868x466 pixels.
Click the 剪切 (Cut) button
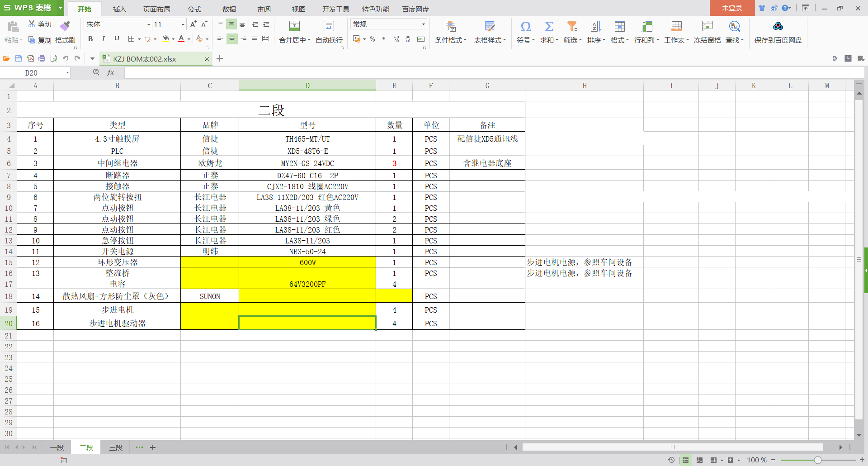tap(40, 24)
